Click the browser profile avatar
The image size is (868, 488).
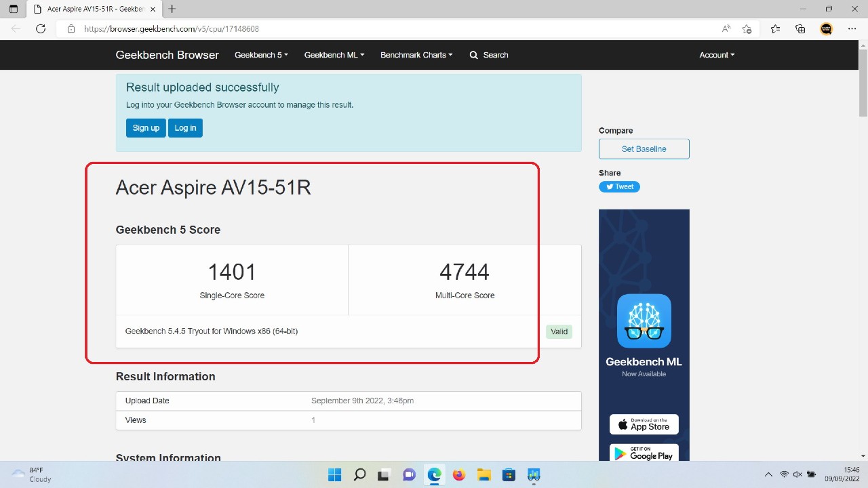pos(826,29)
